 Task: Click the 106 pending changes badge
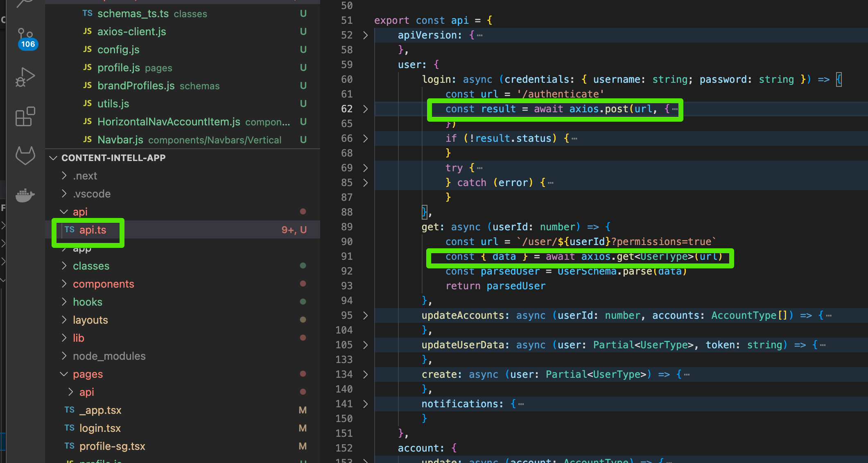27,44
